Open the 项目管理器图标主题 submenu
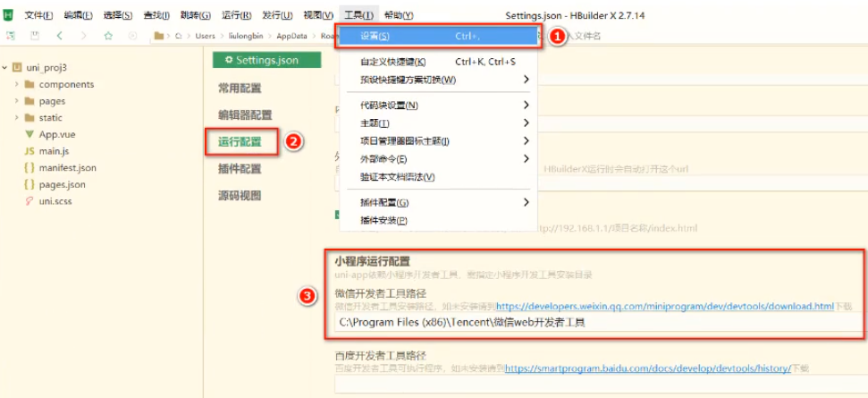 coord(438,141)
